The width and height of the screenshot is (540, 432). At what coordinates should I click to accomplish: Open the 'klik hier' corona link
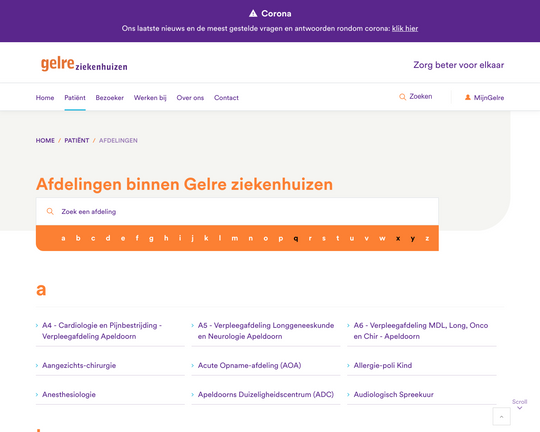coord(405,29)
